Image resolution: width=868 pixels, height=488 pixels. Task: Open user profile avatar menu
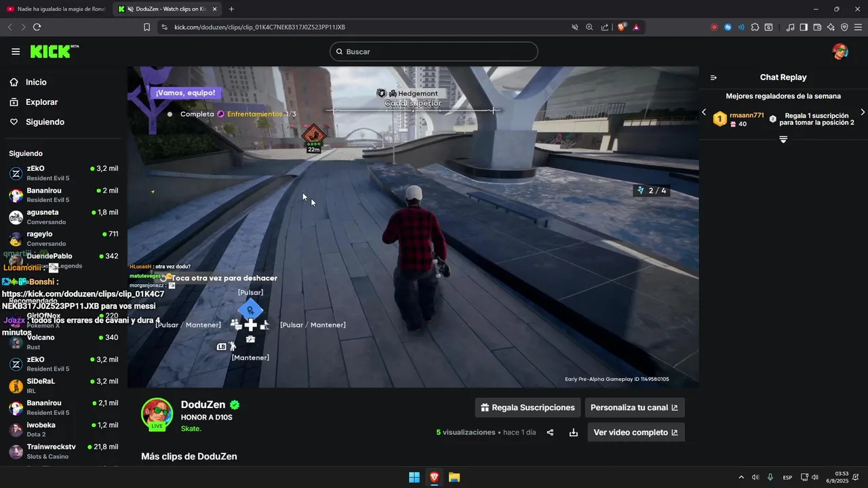[840, 52]
